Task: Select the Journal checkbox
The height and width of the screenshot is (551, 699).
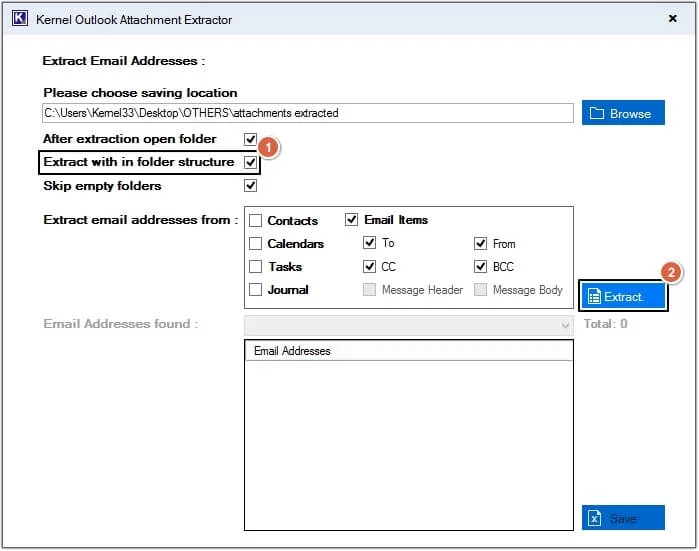Action: (255, 290)
